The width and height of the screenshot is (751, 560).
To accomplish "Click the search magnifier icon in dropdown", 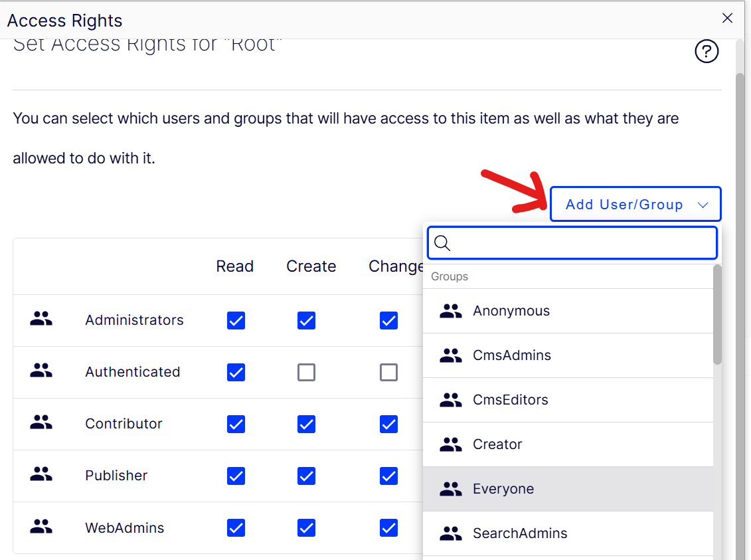I will [x=442, y=243].
